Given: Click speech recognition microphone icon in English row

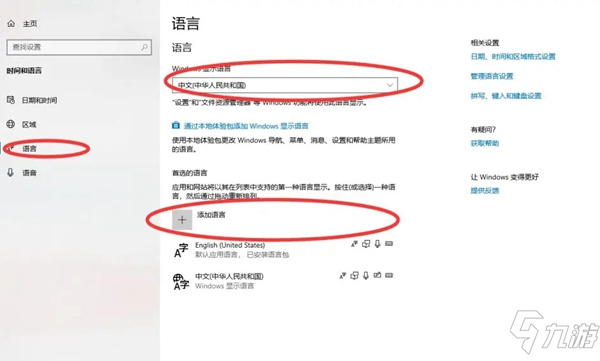Looking at the screenshot, I should coord(377,244).
